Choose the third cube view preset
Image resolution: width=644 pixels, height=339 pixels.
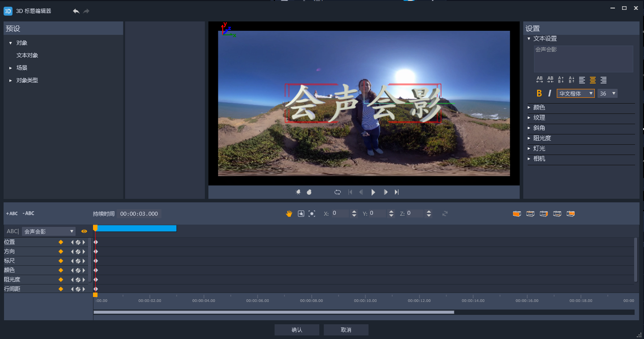(543, 213)
